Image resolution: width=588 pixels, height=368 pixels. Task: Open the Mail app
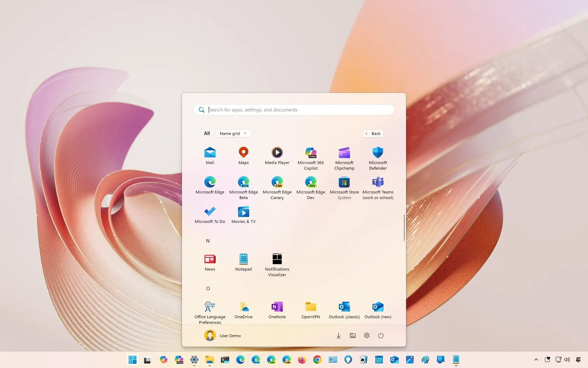(x=210, y=156)
